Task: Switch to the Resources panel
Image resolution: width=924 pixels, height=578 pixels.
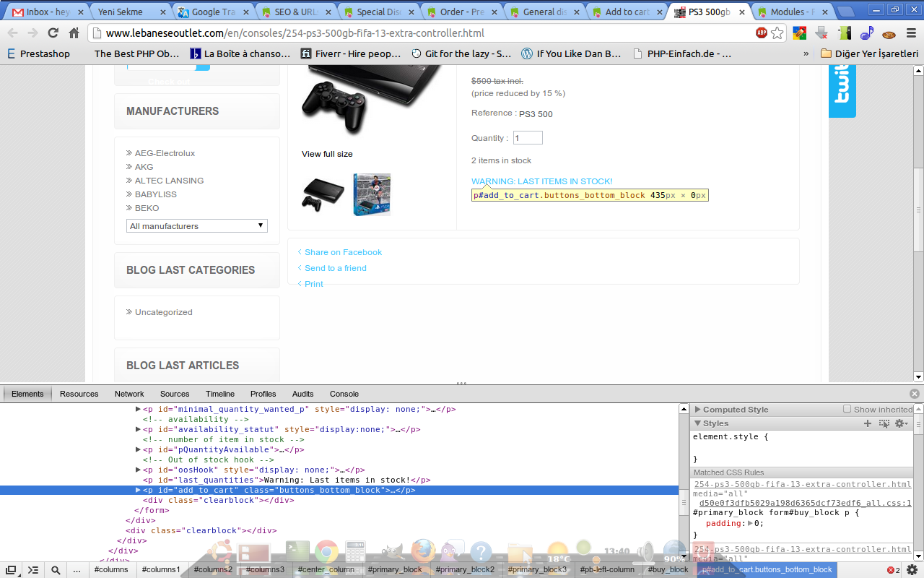Action: 79,394
